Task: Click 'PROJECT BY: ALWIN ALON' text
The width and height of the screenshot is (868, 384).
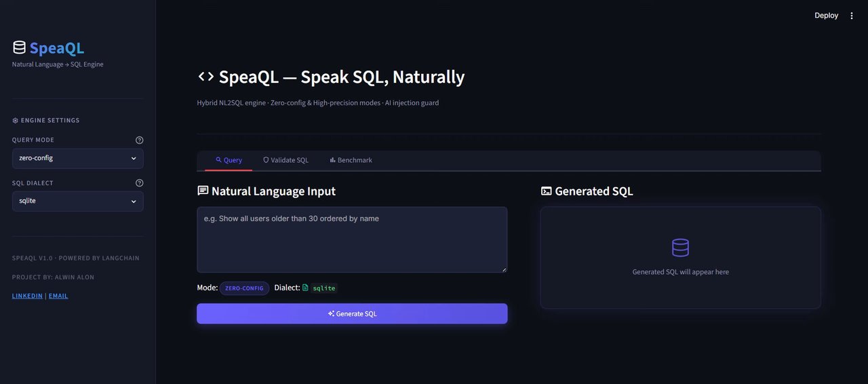Action: [x=53, y=277]
